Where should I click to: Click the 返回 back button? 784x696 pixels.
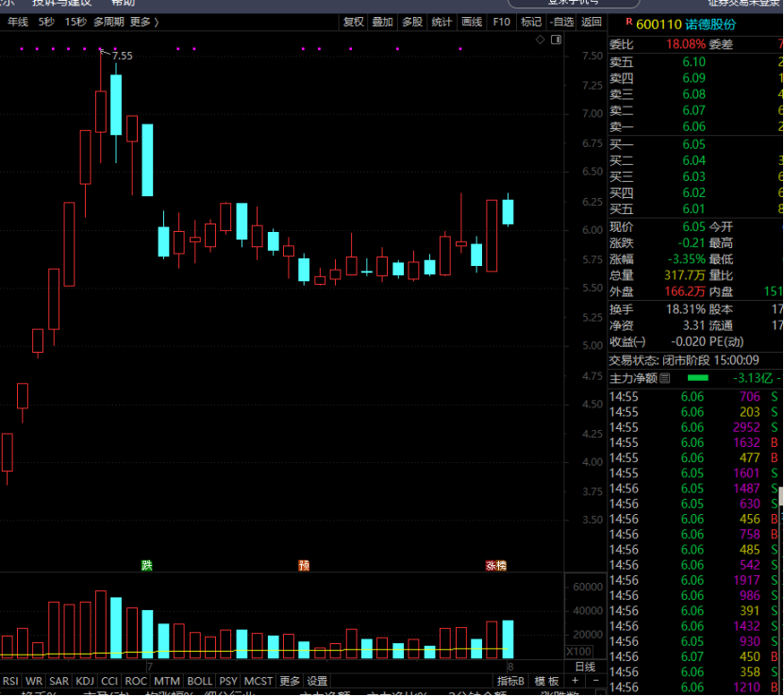[x=592, y=22]
